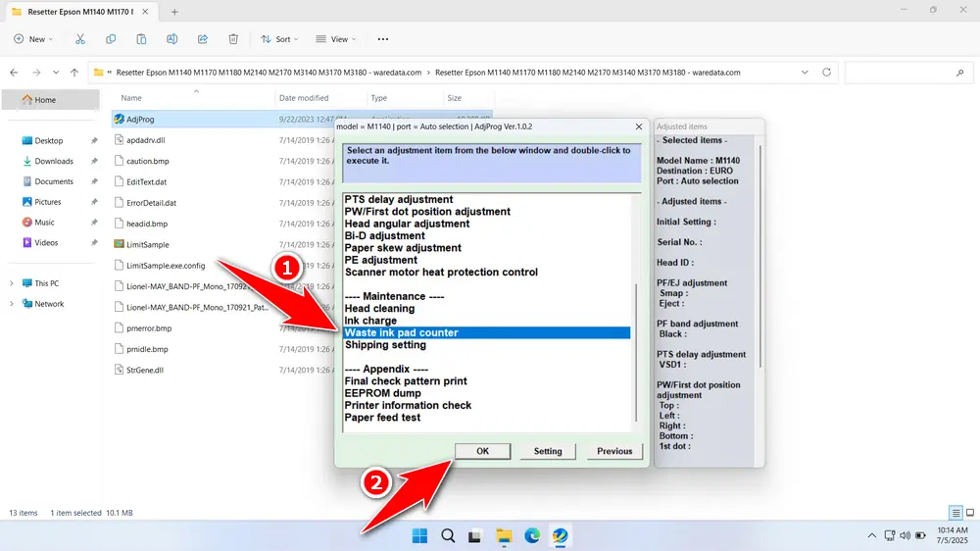The width and height of the screenshot is (980, 551).
Task: Click the Rename icon in toolbar
Action: [x=171, y=39]
